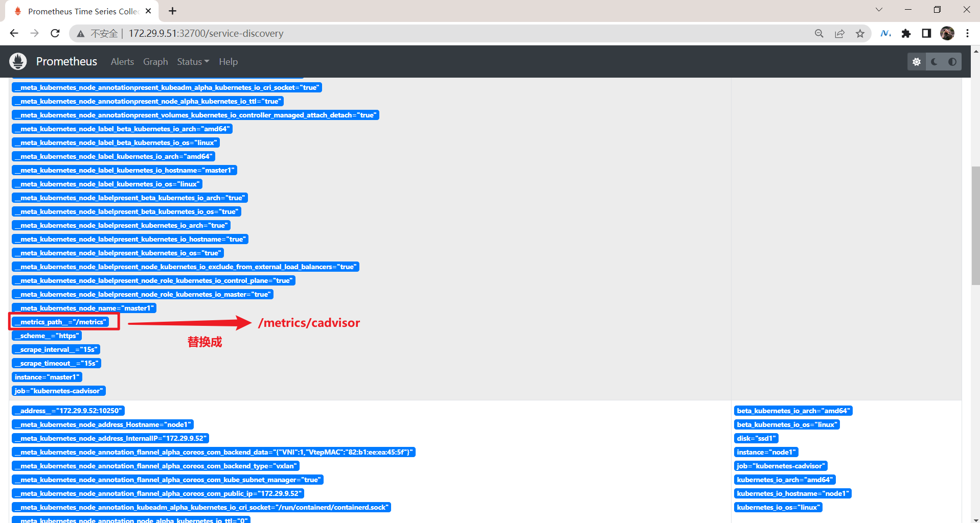Switch to dark theme moon icon

coord(935,62)
